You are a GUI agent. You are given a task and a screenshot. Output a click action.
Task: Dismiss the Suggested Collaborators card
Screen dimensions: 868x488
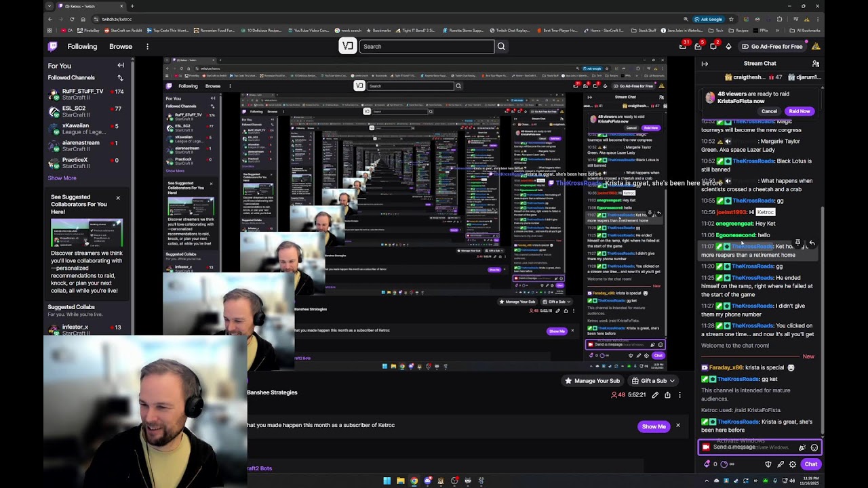pos(118,198)
